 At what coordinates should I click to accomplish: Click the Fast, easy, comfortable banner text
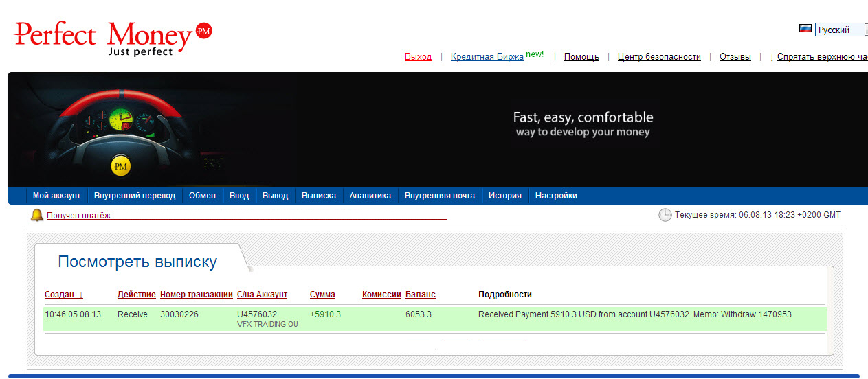click(x=583, y=117)
